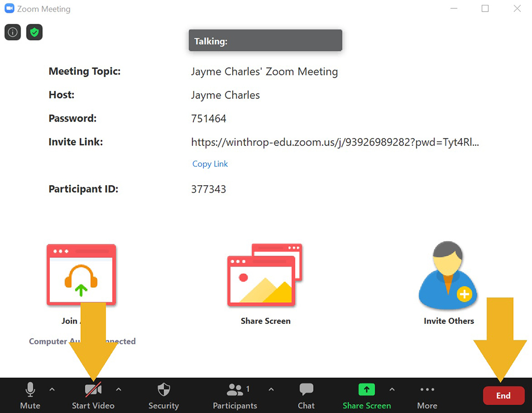Click the Join Audio tile icon
Screen dimensions: 532x413
[x=81, y=274]
